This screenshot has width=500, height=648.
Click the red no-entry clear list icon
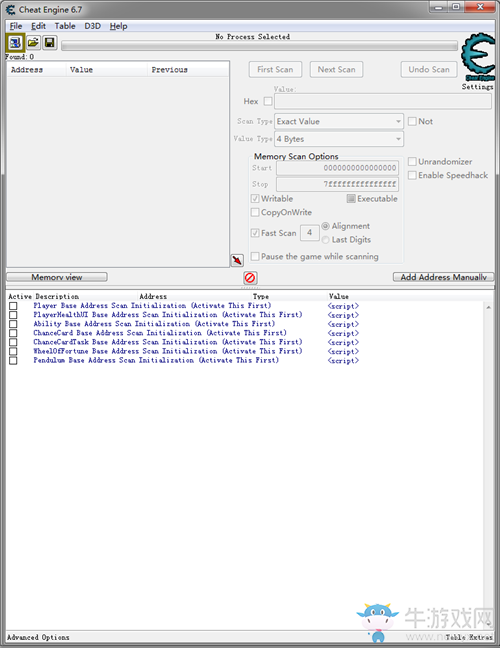250,278
